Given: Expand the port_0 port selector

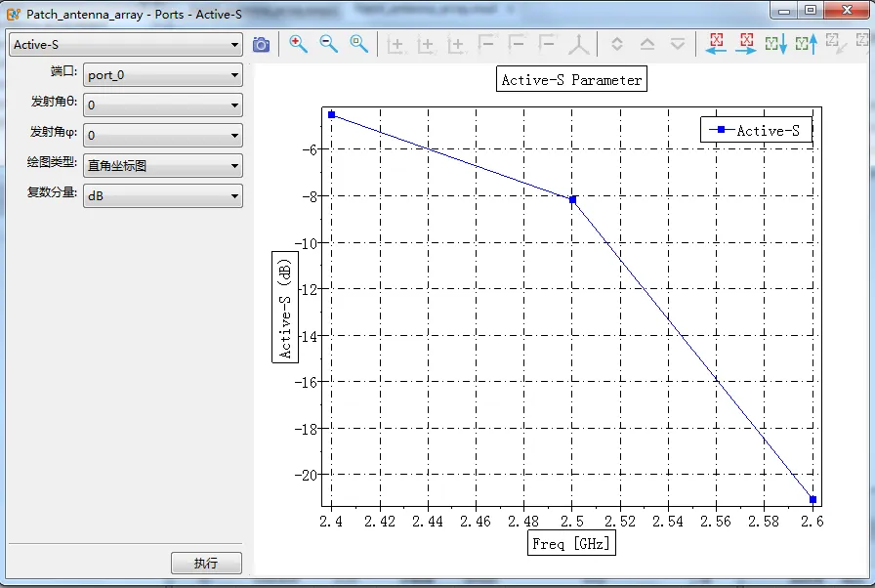Looking at the screenshot, I should tap(163, 75).
